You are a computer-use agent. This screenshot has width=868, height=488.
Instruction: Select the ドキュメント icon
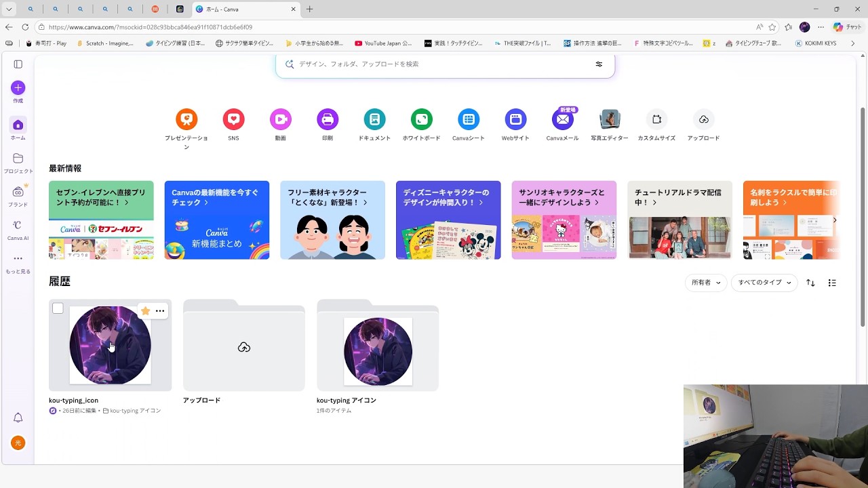[x=374, y=119]
